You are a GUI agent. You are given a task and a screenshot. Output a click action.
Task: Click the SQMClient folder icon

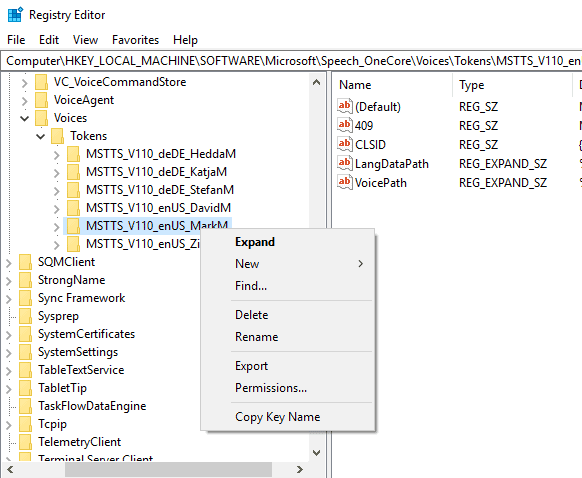[x=25, y=262]
